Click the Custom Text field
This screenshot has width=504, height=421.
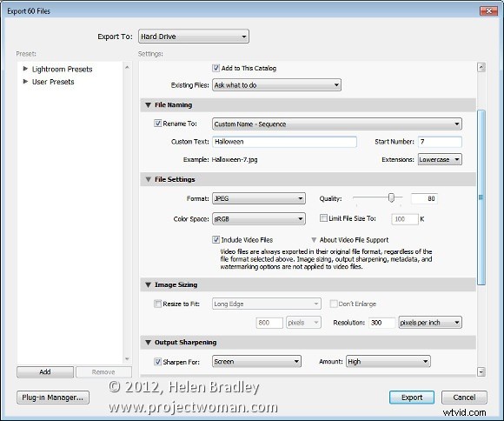284,142
